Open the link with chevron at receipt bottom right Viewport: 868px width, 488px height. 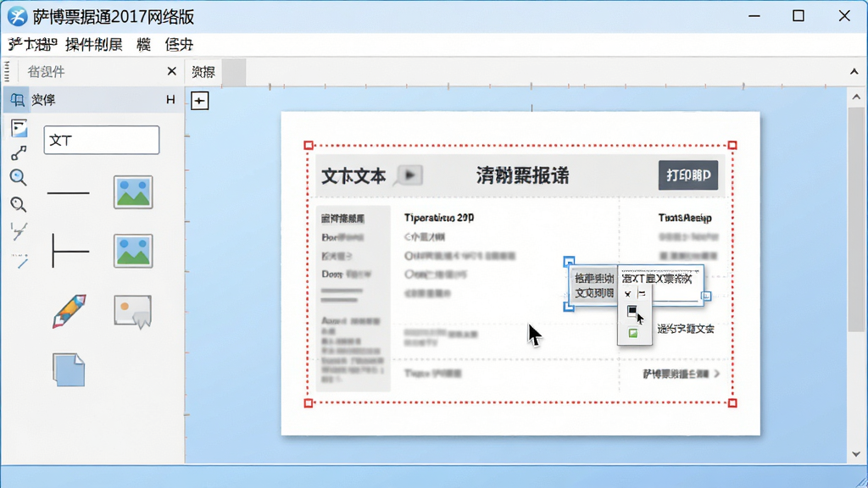pyautogui.click(x=682, y=374)
